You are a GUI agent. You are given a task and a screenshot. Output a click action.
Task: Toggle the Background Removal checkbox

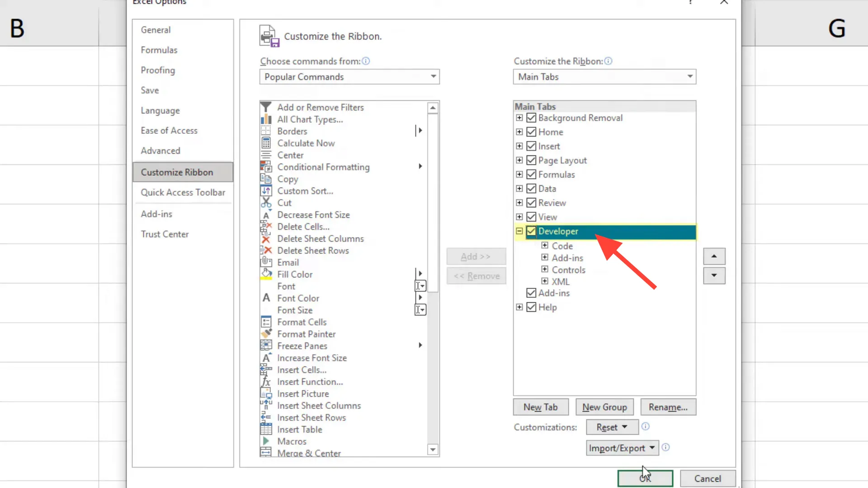(531, 118)
